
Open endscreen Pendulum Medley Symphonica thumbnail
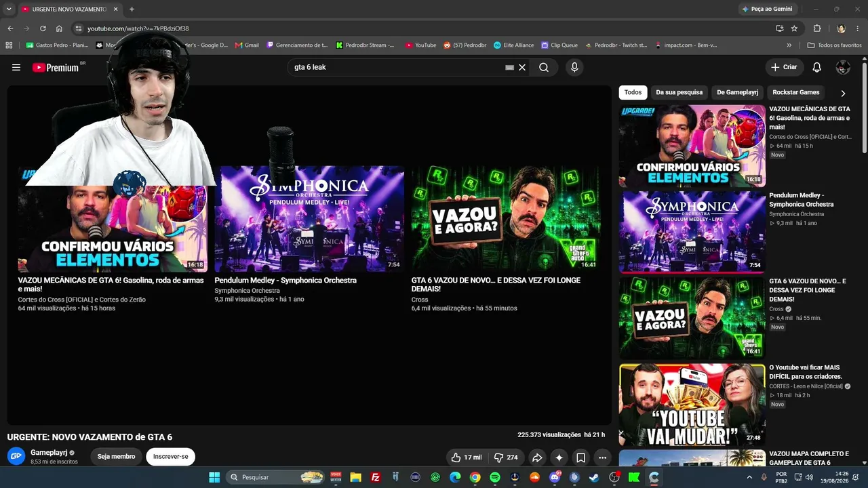[309, 219]
